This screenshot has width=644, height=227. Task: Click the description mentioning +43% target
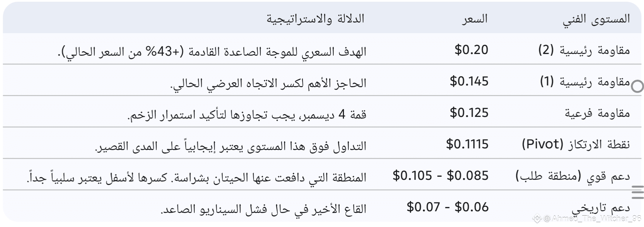[x=212, y=52]
